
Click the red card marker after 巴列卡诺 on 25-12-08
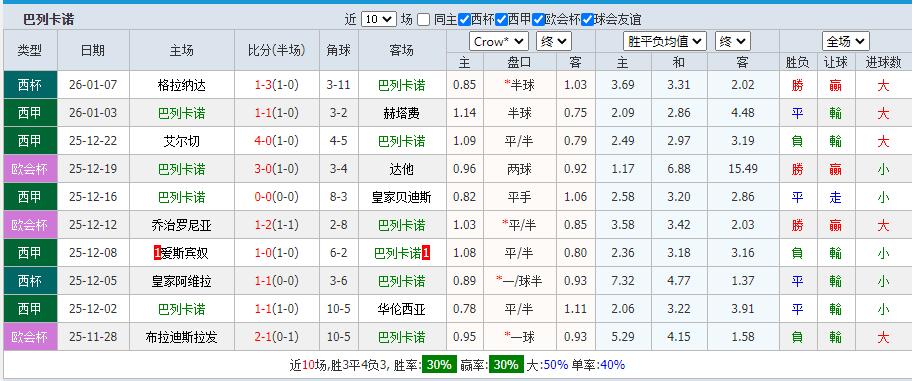point(426,253)
